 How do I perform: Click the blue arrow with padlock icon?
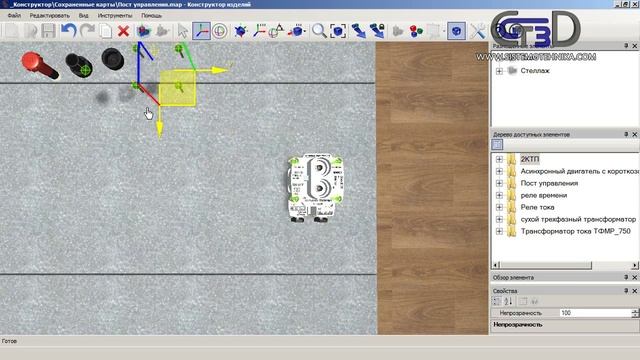(x=377, y=31)
